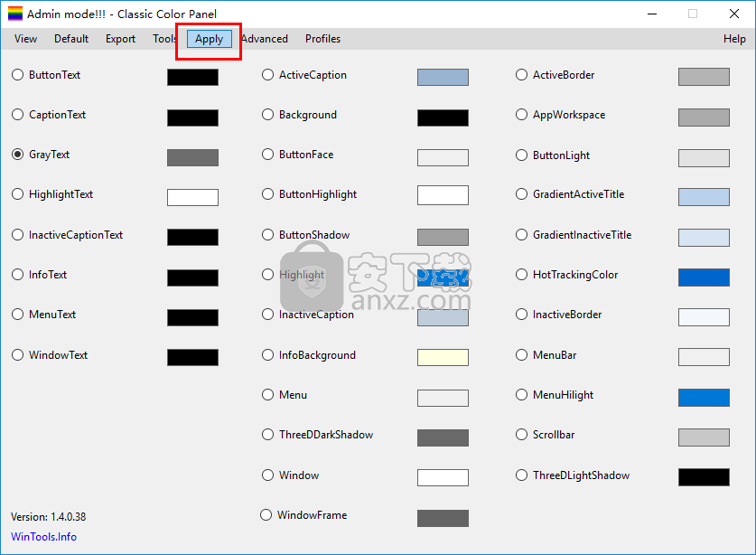Select the AppWorkspace radio button
Viewport: 756px width, 555px height.
tap(522, 115)
